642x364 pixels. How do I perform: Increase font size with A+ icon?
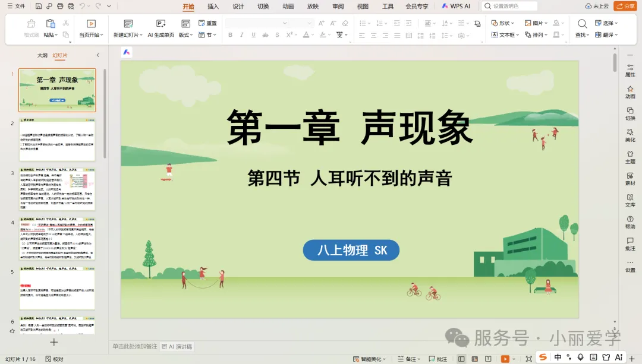(x=322, y=23)
